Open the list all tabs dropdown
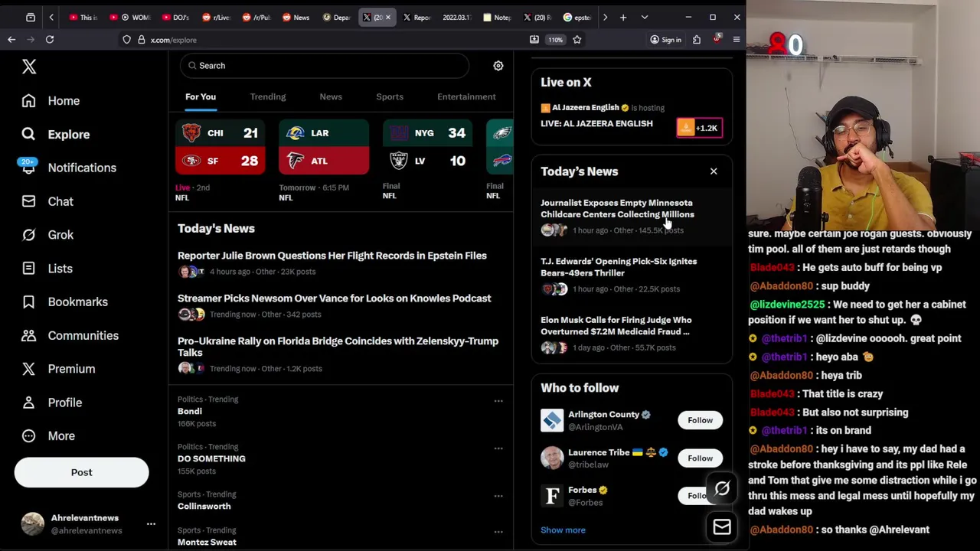 [x=645, y=17]
